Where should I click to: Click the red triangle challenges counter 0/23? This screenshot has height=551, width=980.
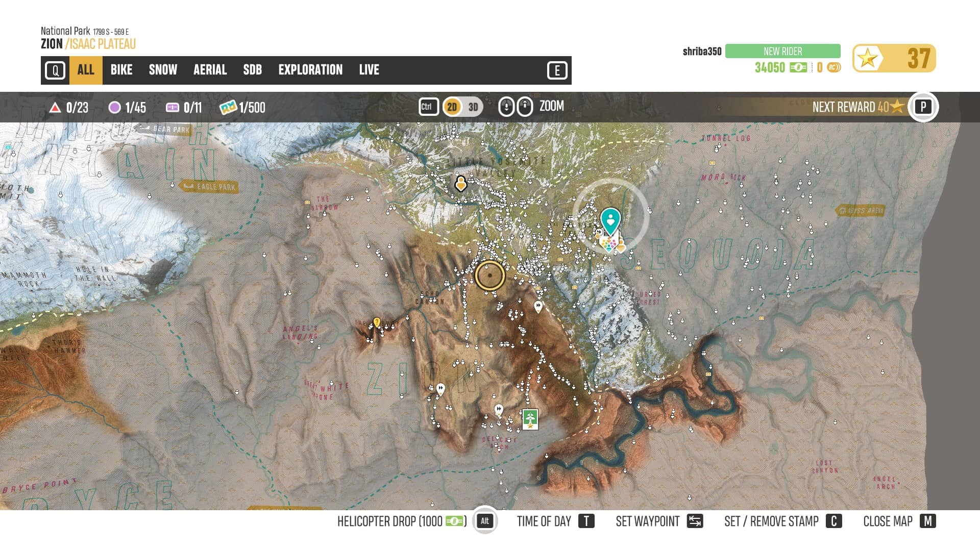tap(69, 107)
